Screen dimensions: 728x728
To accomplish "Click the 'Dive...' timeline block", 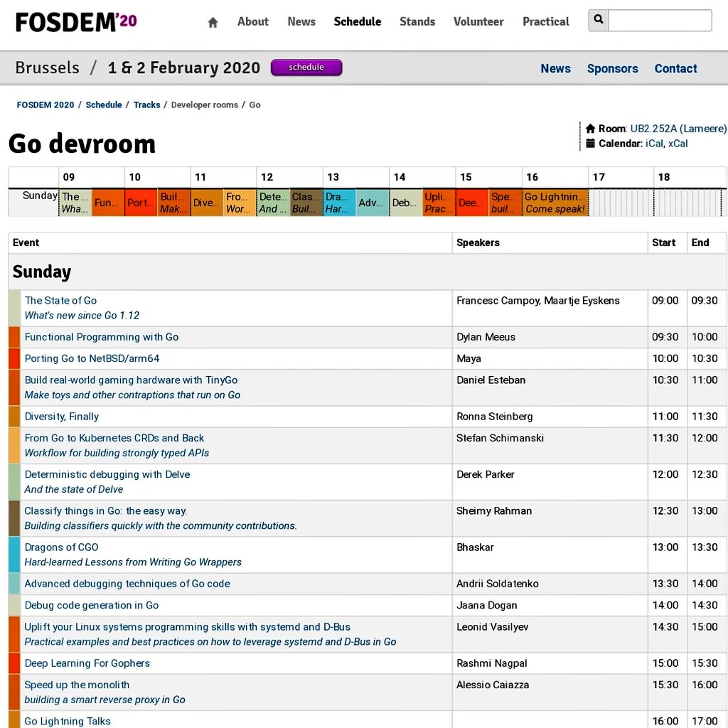I will 207,203.
